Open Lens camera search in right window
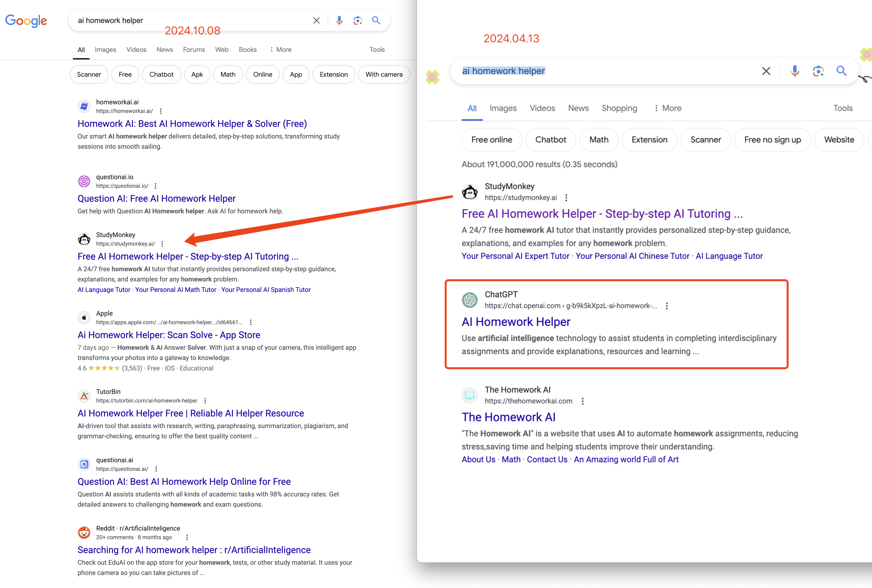The image size is (872, 588). (818, 71)
